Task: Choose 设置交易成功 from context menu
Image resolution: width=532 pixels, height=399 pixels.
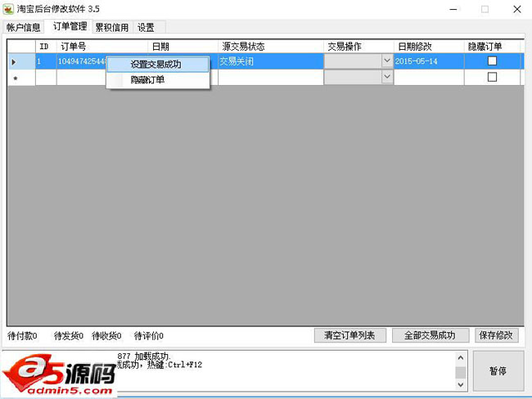Action: [158, 65]
